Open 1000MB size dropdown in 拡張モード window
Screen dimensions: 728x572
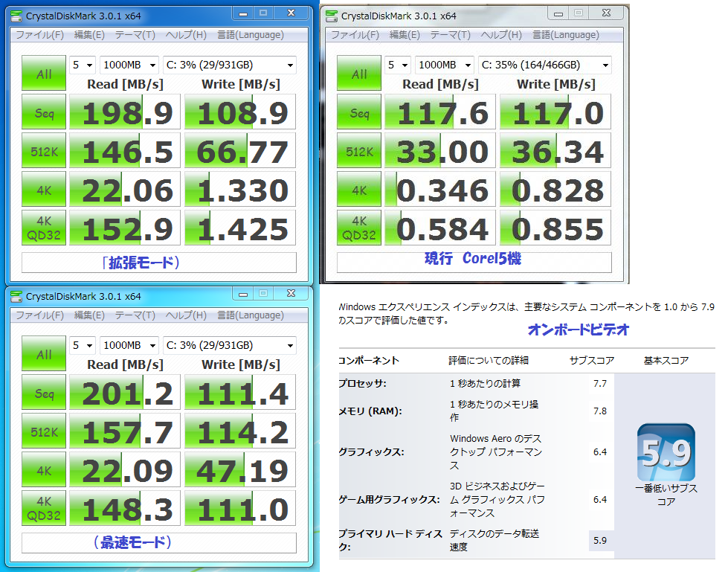(x=129, y=65)
